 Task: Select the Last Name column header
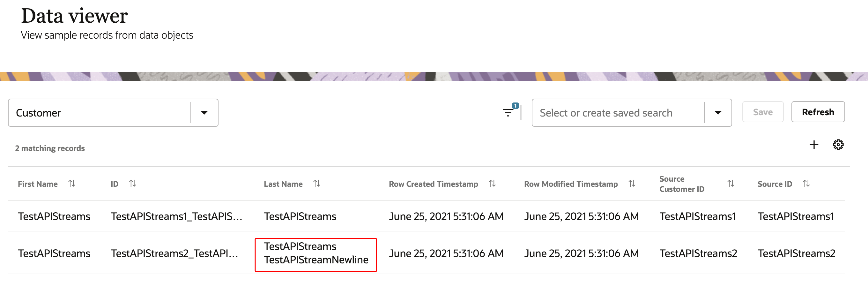[x=283, y=184]
